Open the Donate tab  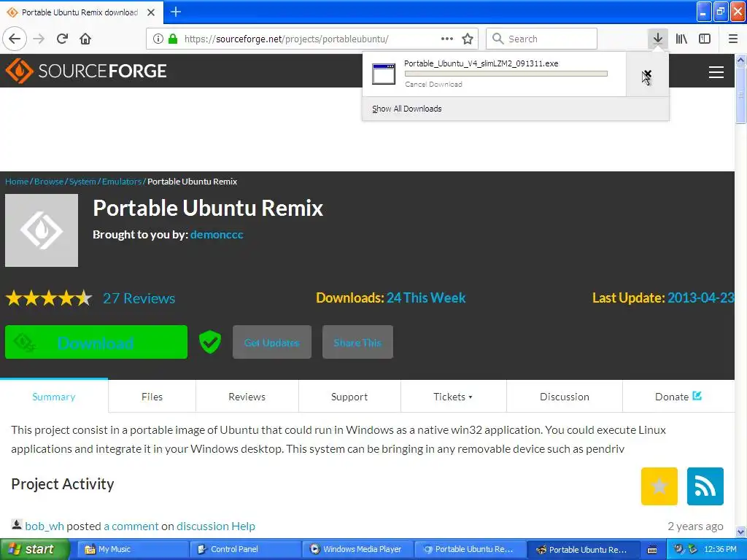click(678, 396)
